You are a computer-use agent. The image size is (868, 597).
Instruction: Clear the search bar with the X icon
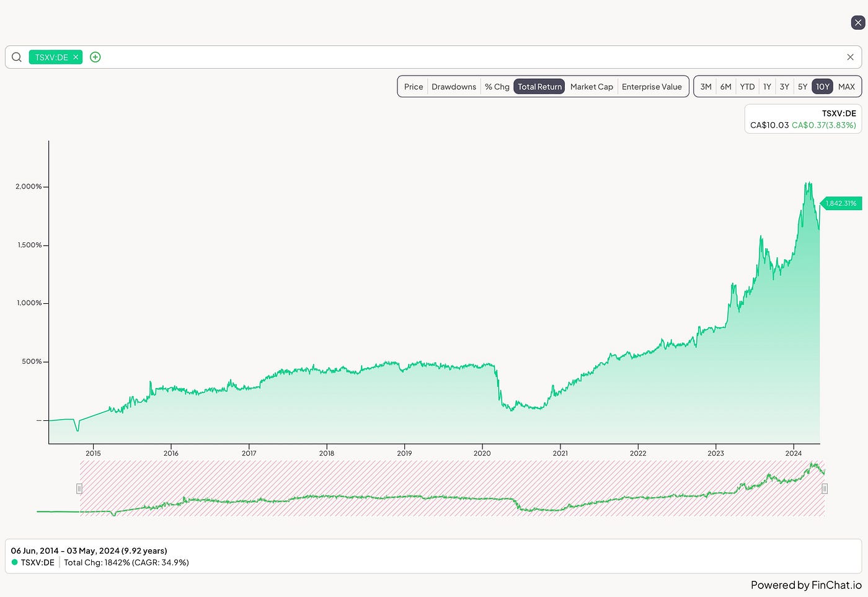point(850,57)
